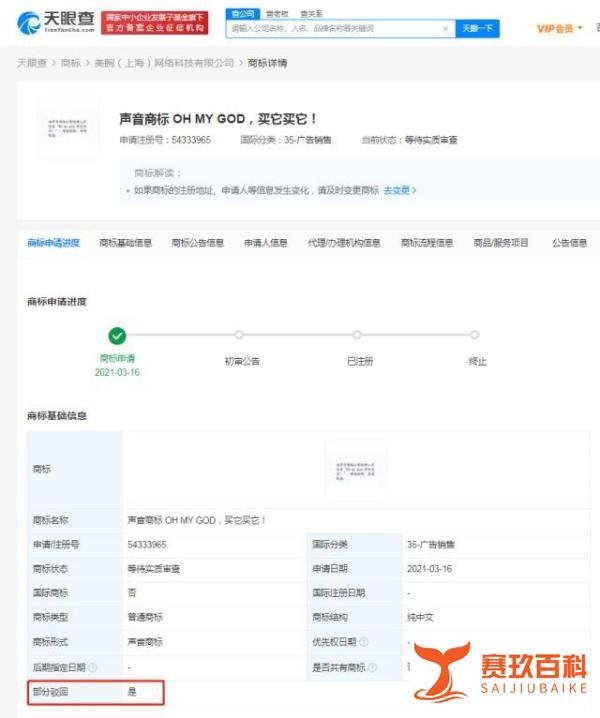
Task: Show the info tooltip beside 是否共有商标
Action: pyautogui.click(x=372, y=668)
